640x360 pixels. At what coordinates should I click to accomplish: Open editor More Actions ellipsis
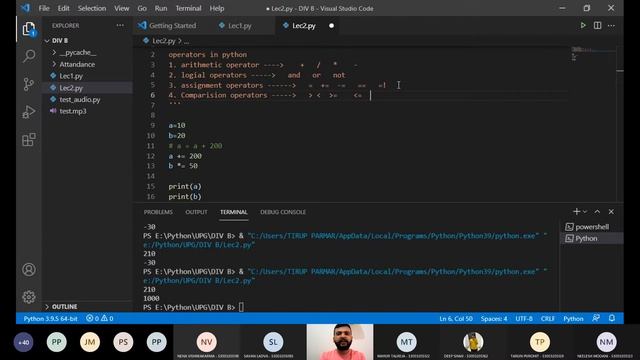[611, 25]
